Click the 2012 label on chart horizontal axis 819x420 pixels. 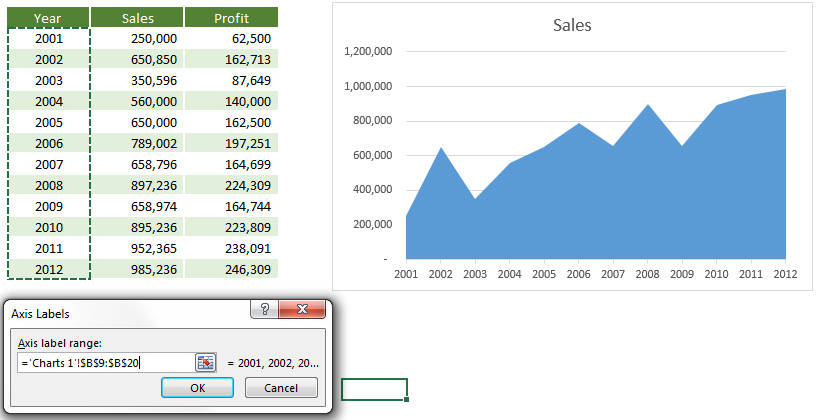tap(785, 274)
